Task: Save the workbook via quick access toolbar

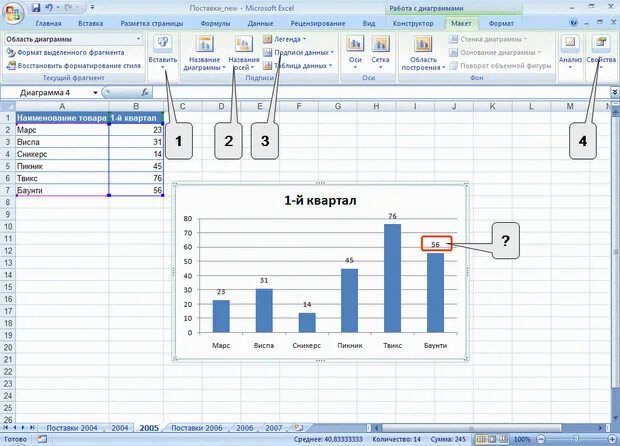Action: coord(36,8)
